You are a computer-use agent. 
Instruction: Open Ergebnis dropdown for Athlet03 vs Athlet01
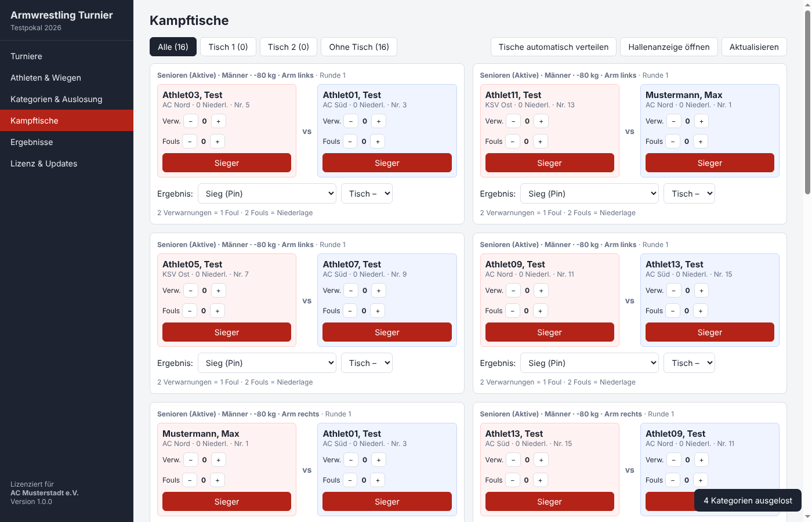point(267,194)
